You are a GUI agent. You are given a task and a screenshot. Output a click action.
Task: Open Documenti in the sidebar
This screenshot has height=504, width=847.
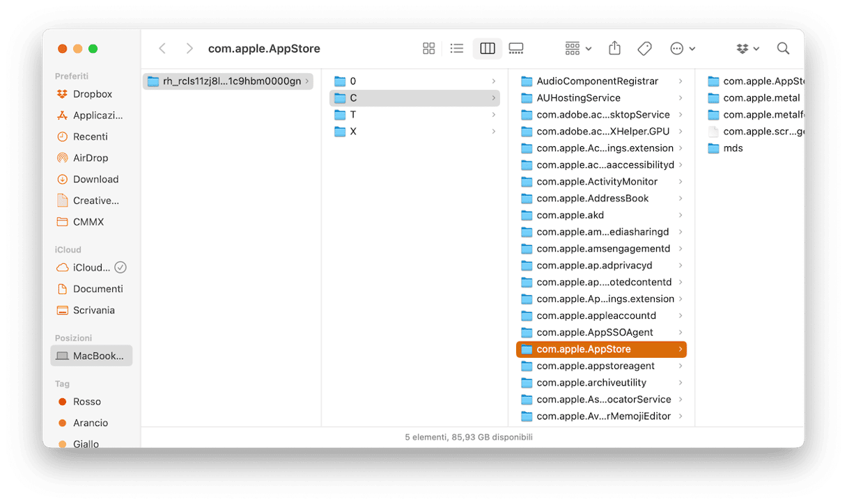(x=91, y=289)
